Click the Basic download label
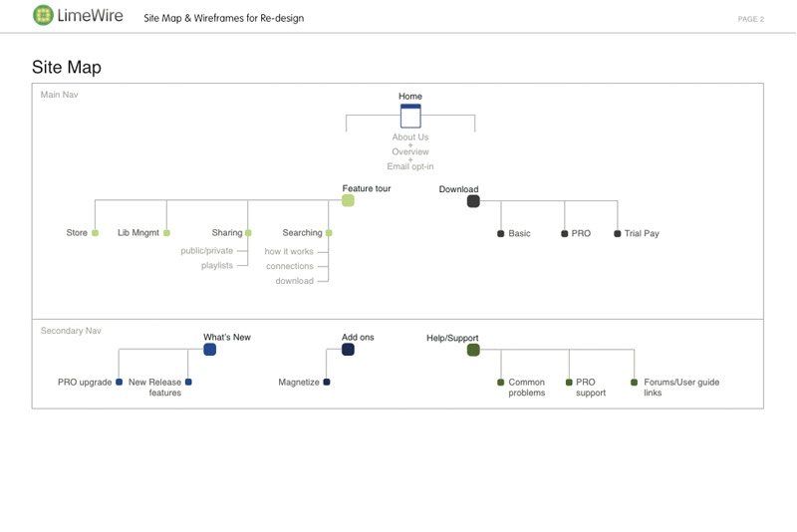797x532 pixels. 519,234
